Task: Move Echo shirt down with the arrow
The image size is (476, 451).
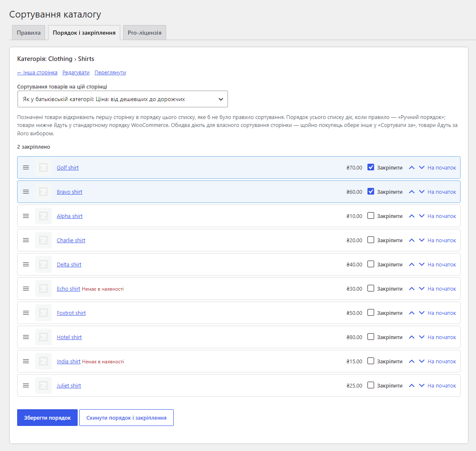Action: coord(422,289)
